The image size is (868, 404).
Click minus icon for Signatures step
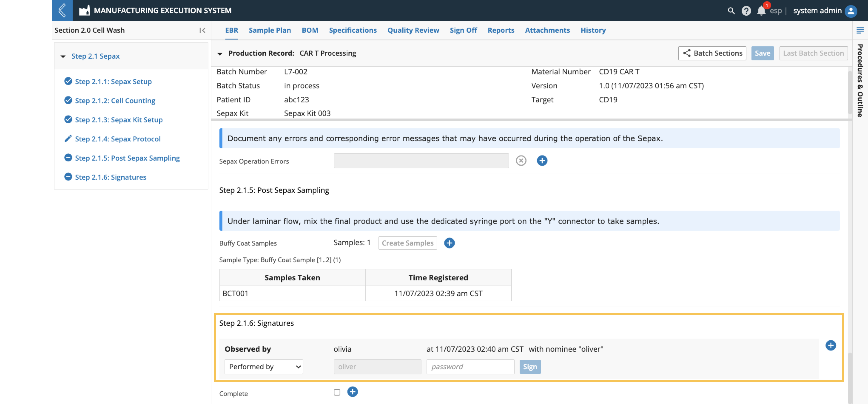(68, 177)
